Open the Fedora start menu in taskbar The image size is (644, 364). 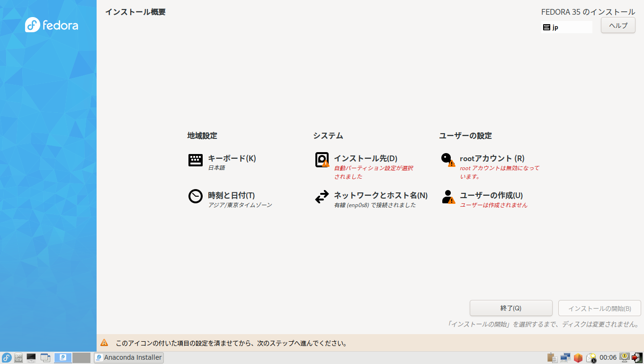tap(7, 358)
